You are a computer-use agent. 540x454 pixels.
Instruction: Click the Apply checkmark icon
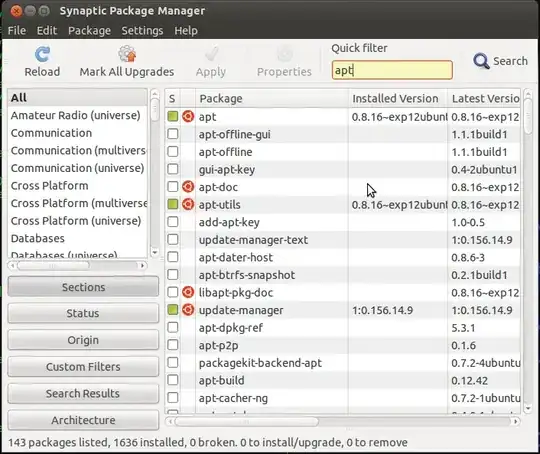[211, 53]
